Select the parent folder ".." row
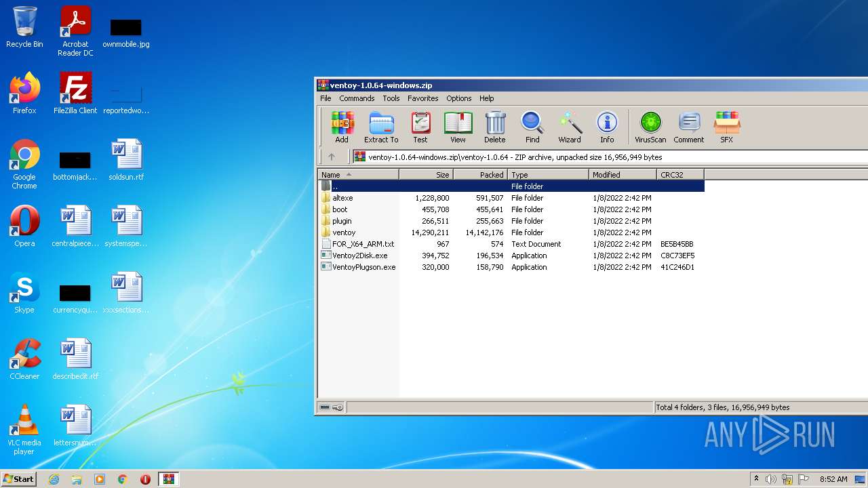Viewport: 868px width, 488px height. click(511, 186)
